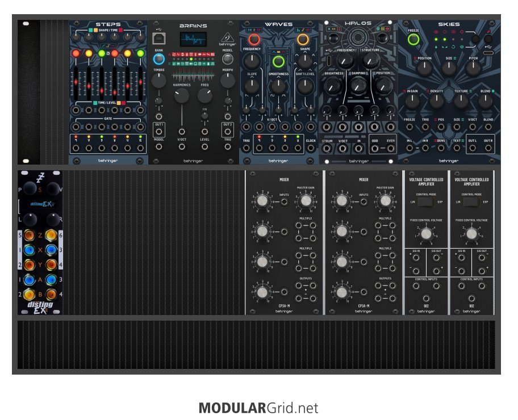
Task: Click the SHIFT/LEVEL knob on WAVES
Action: (x=304, y=86)
